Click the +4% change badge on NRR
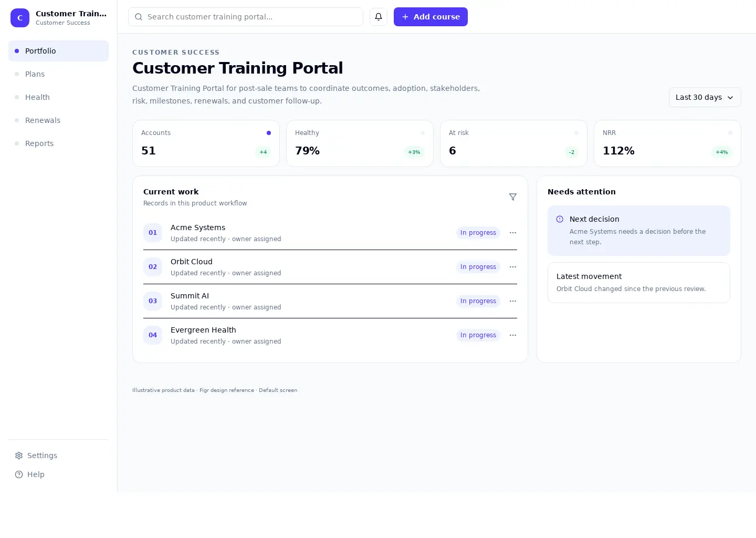 pos(722,152)
